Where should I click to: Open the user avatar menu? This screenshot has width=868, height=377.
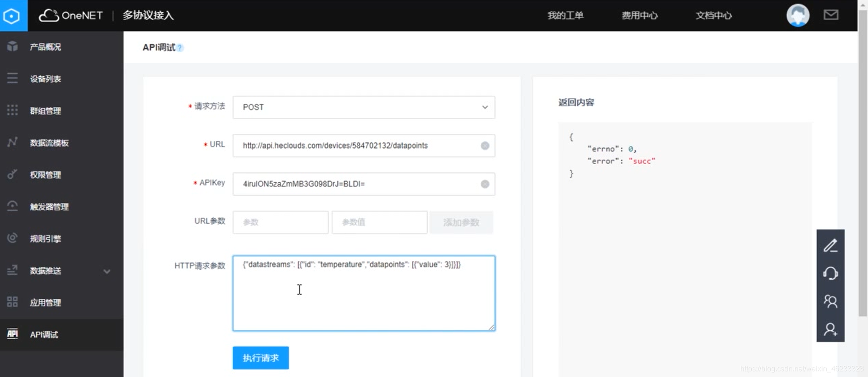798,15
